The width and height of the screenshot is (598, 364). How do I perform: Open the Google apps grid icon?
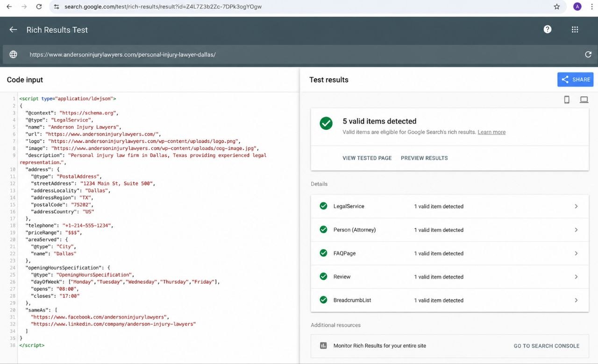[575, 29]
